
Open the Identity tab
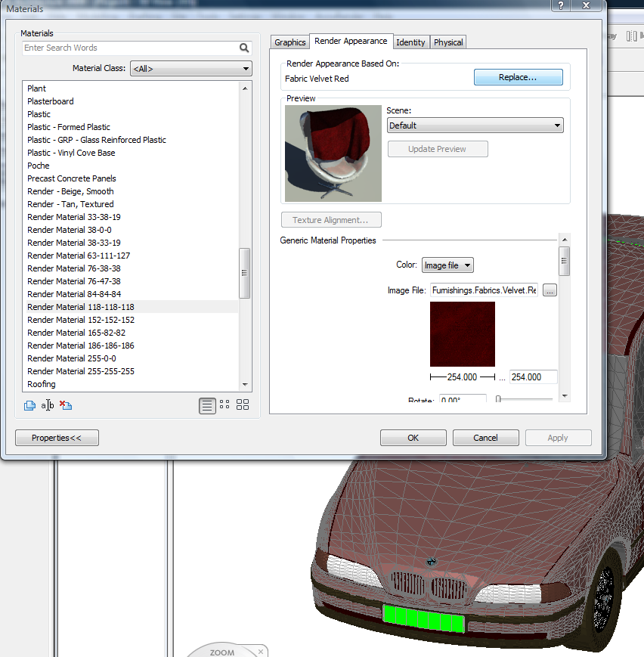tap(410, 42)
